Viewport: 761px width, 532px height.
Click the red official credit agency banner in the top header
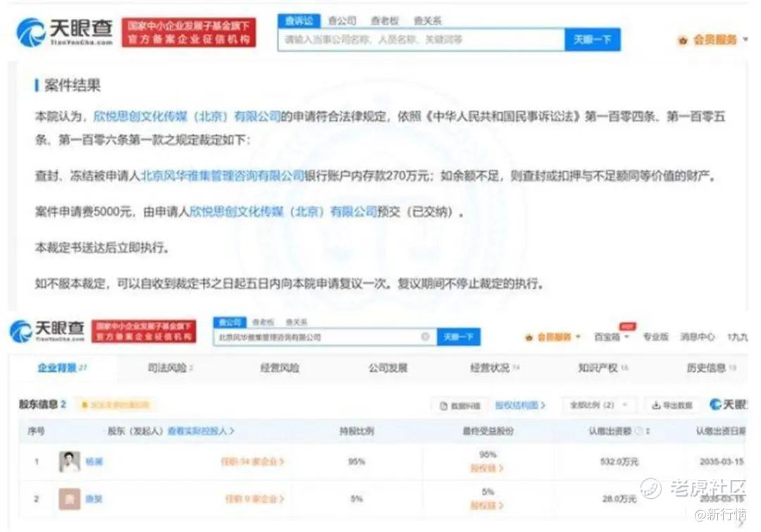tap(189, 32)
